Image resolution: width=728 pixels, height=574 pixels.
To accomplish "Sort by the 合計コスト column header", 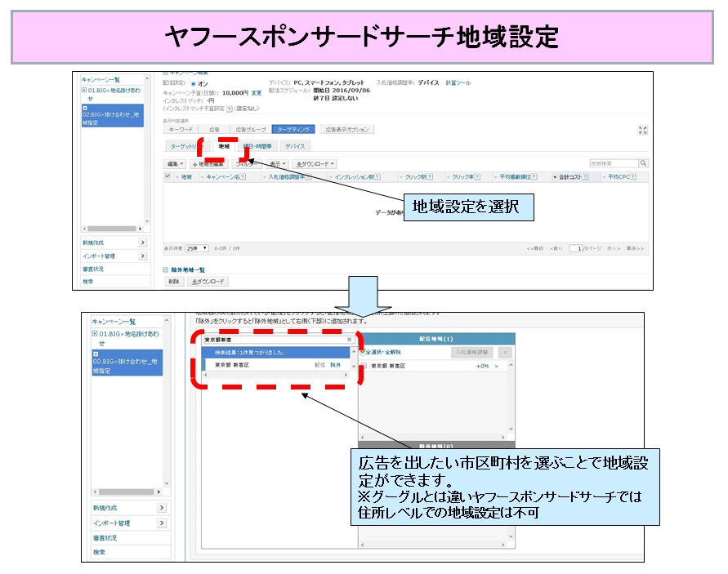I will pos(569,177).
